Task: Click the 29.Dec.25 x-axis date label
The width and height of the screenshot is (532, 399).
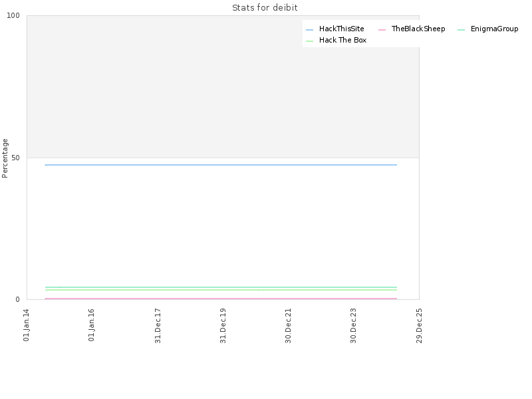Action: click(x=419, y=326)
